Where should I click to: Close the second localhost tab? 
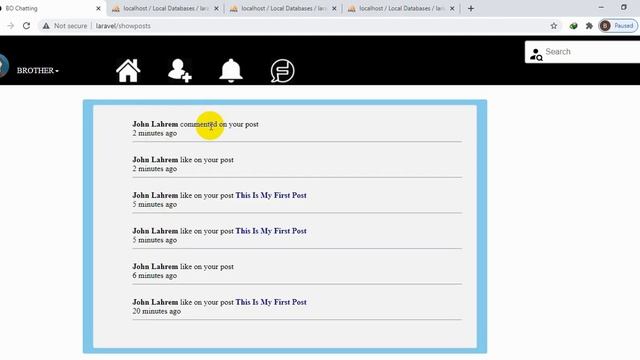tap(216, 8)
